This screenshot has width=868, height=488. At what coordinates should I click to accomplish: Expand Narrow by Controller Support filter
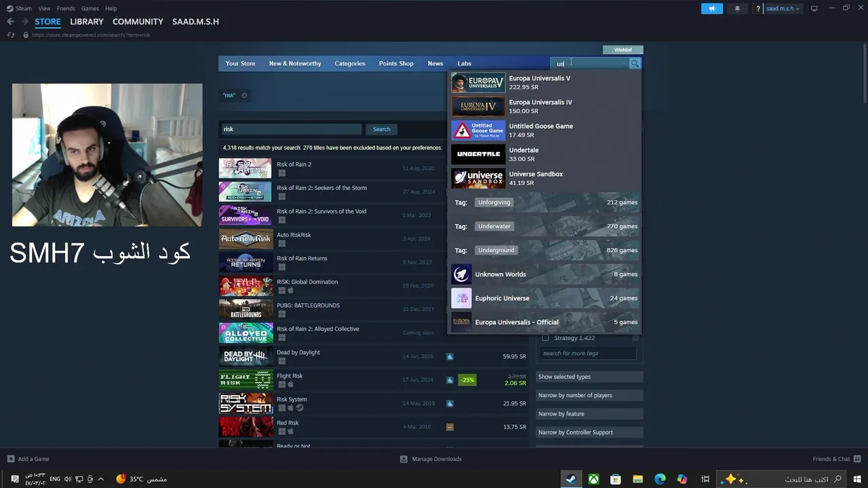click(x=589, y=432)
